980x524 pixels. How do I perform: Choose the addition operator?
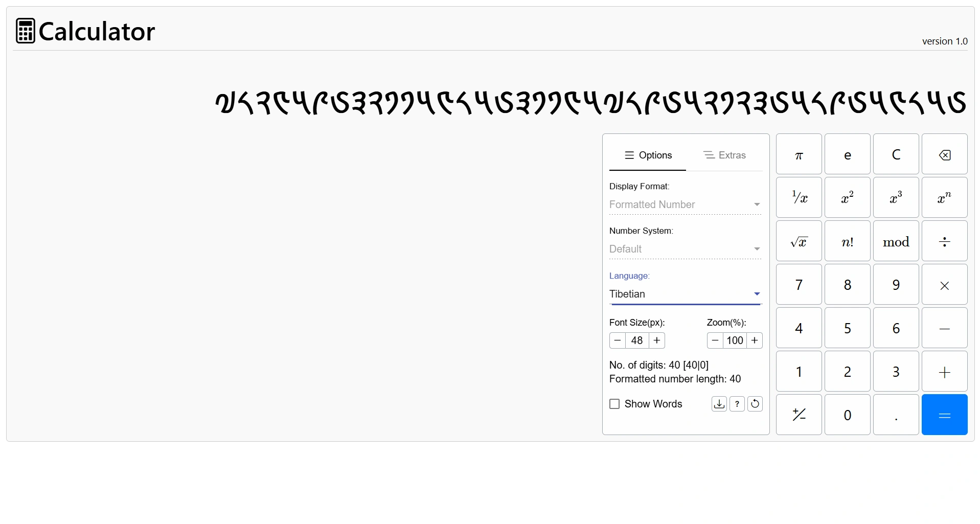(x=944, y=372)
